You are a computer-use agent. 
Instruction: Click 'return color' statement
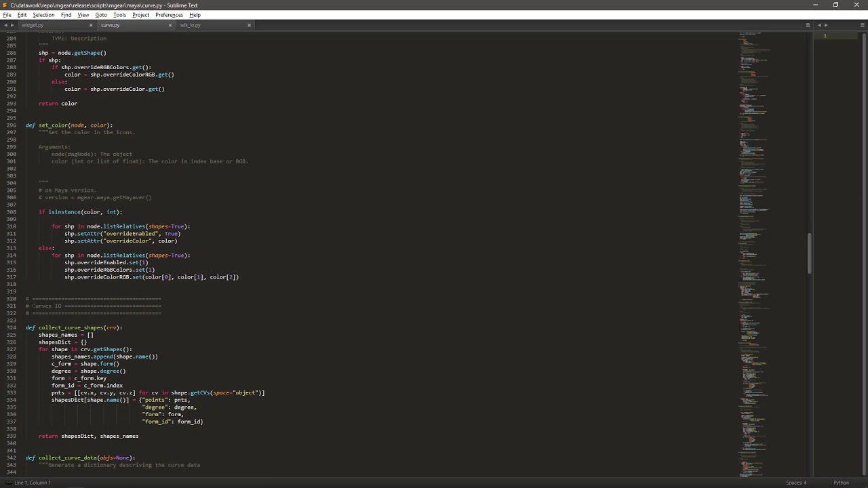click(58, 104)
